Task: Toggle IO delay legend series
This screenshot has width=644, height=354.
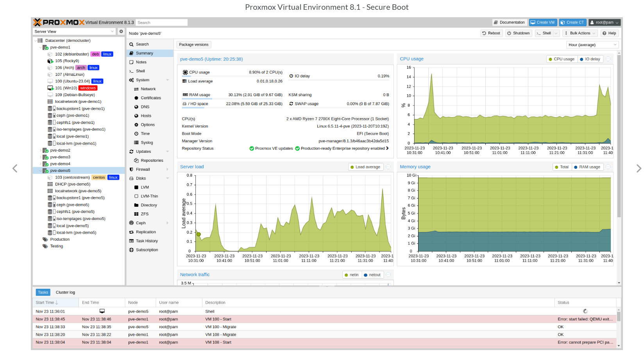Action: pyautogui.click(x=590, y=59)
